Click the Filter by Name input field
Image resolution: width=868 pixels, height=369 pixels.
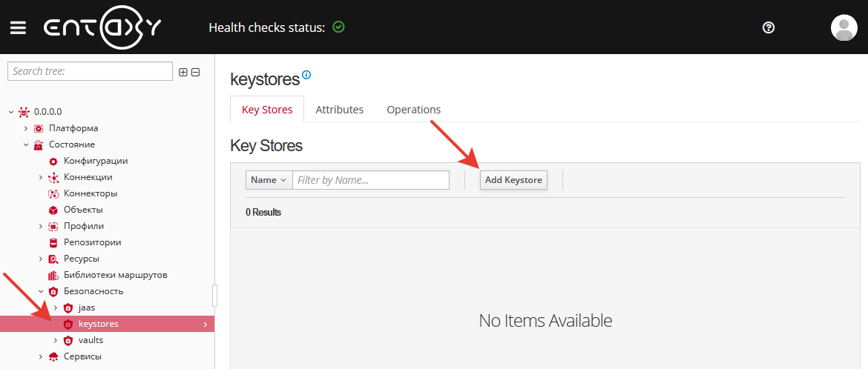(x=371, y=180)
